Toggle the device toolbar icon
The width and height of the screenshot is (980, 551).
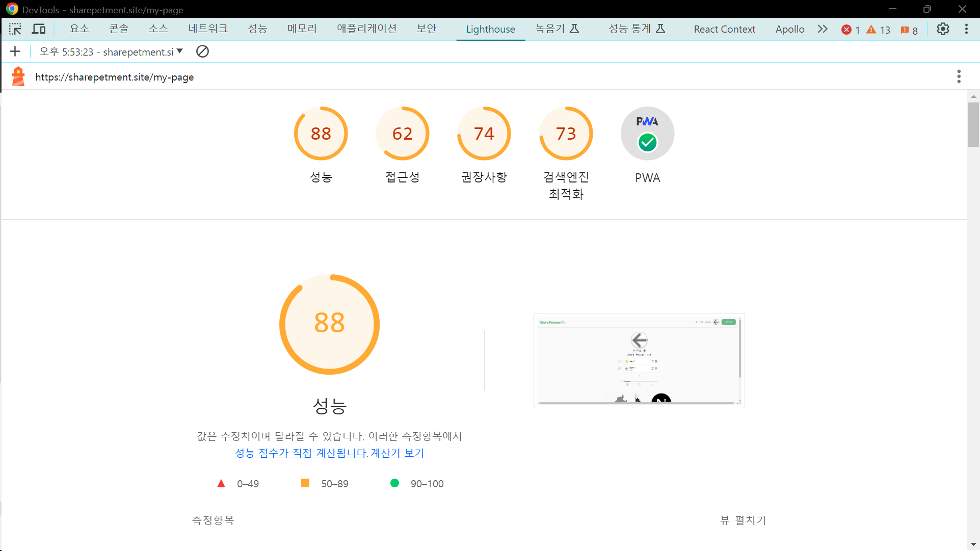point(39,29)
